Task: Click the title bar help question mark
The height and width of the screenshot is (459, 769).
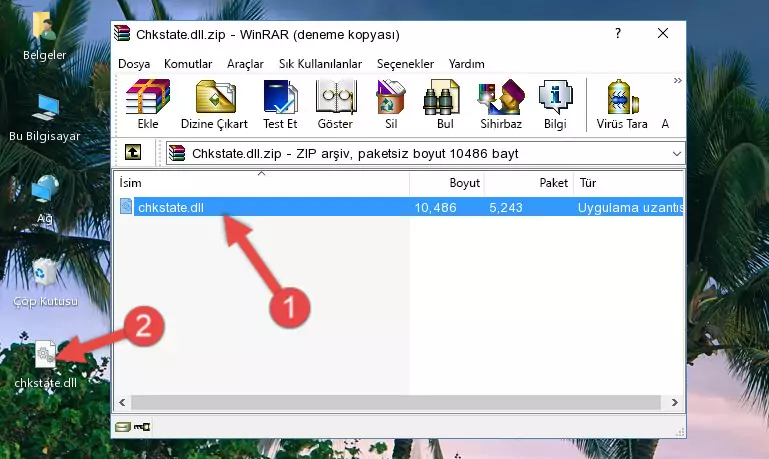Action: (x=617, y=33)
